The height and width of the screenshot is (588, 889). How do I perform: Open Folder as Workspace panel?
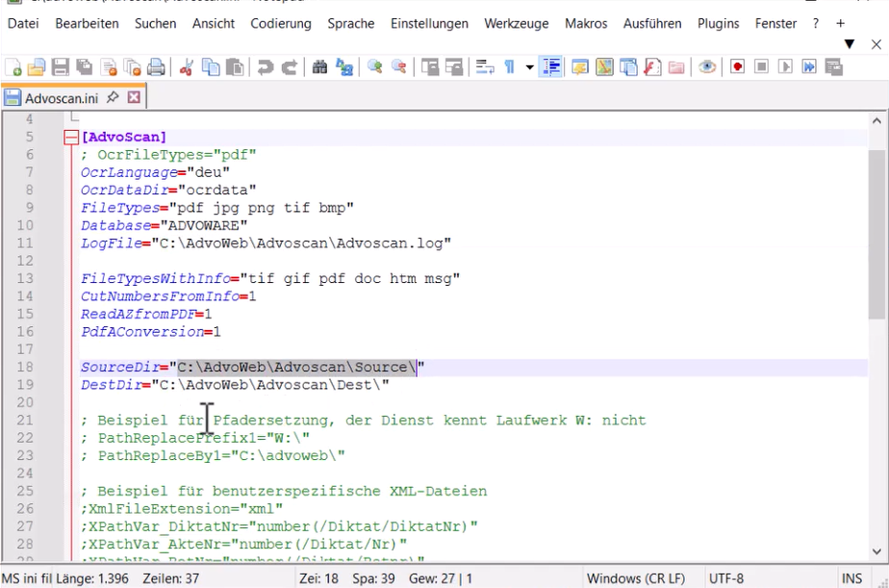point(675,67)
